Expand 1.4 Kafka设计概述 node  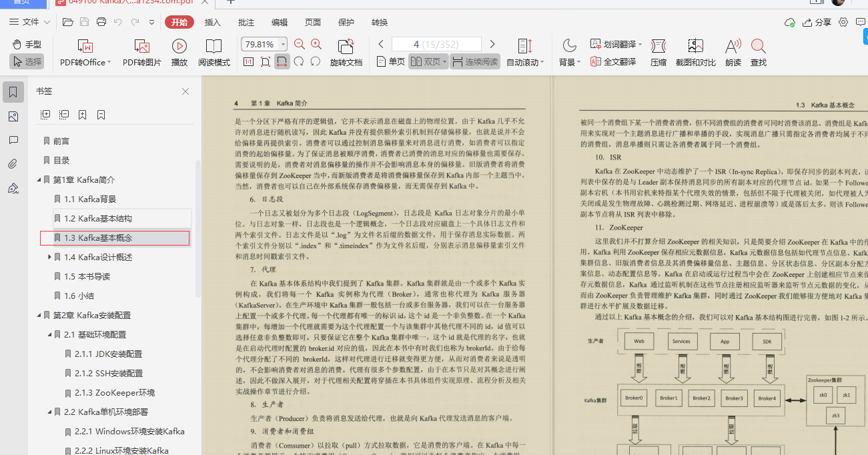click(49, 257)
